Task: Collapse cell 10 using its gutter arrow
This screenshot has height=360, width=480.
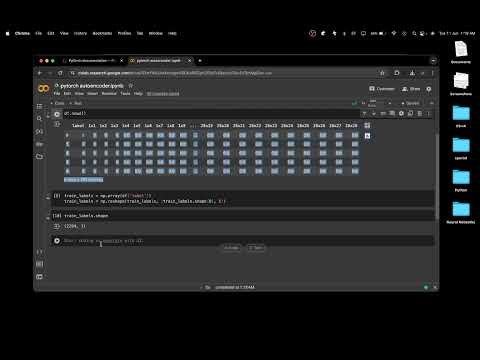Action: click(x=48, y=218)
